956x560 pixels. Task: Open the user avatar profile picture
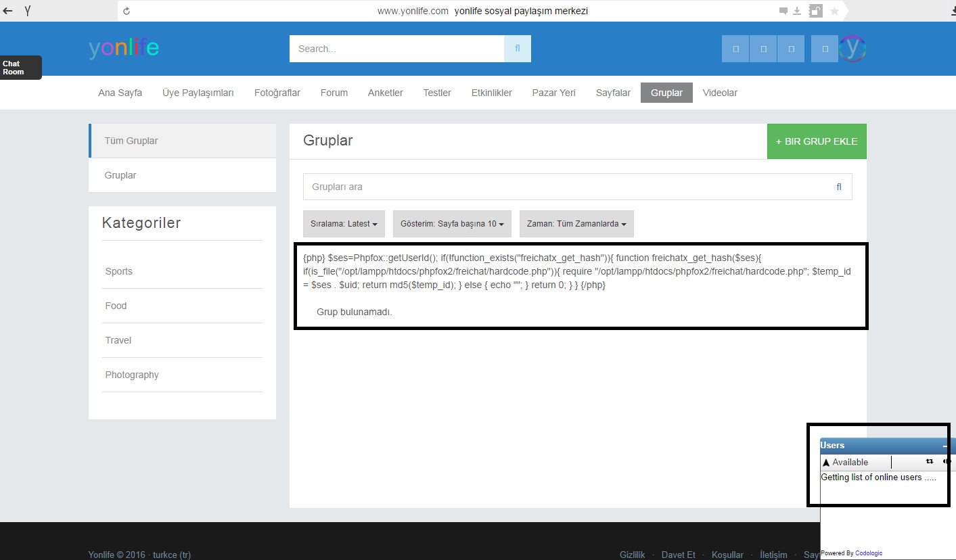tap(852, 49)
